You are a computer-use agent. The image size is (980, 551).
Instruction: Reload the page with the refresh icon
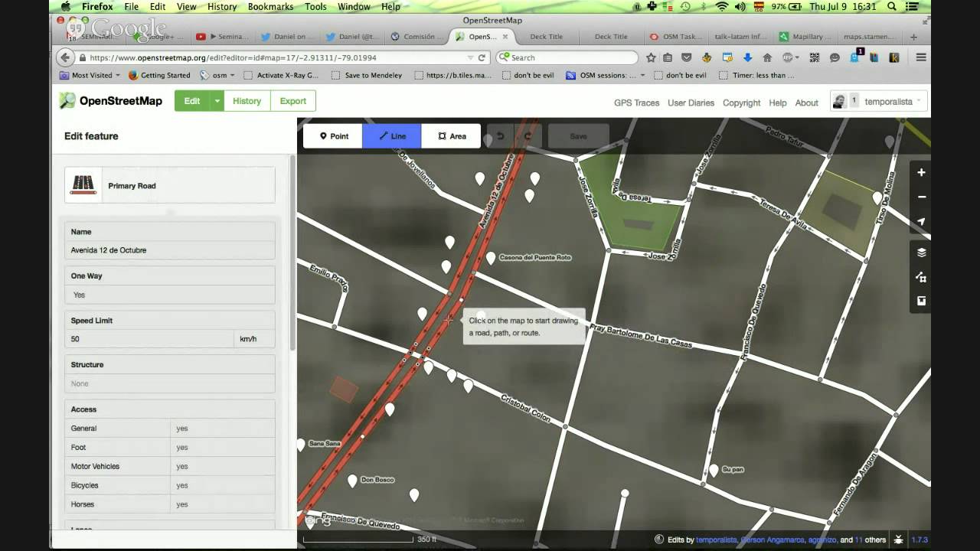pyautogui.click(x=482, y=57)
